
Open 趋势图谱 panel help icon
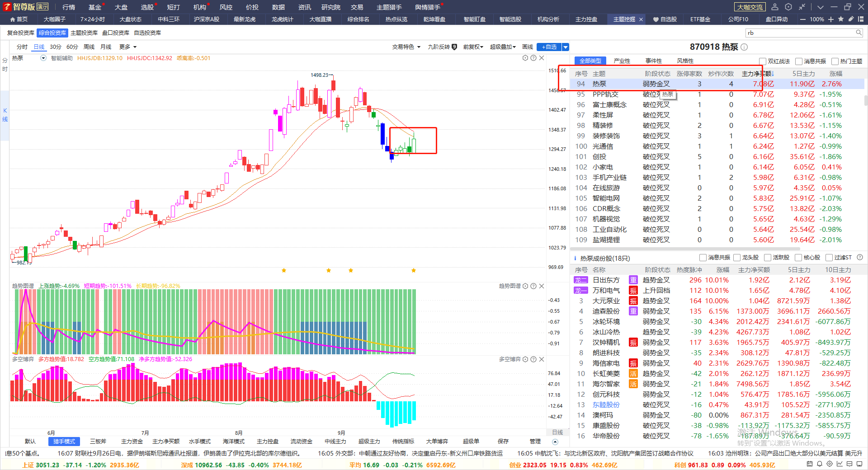pos(533,286)
